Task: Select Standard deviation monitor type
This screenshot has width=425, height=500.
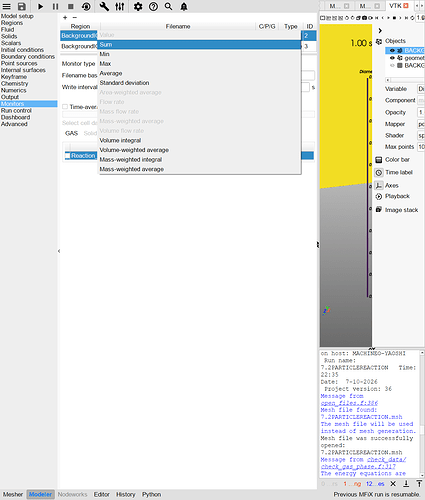Action: point(124,83)
